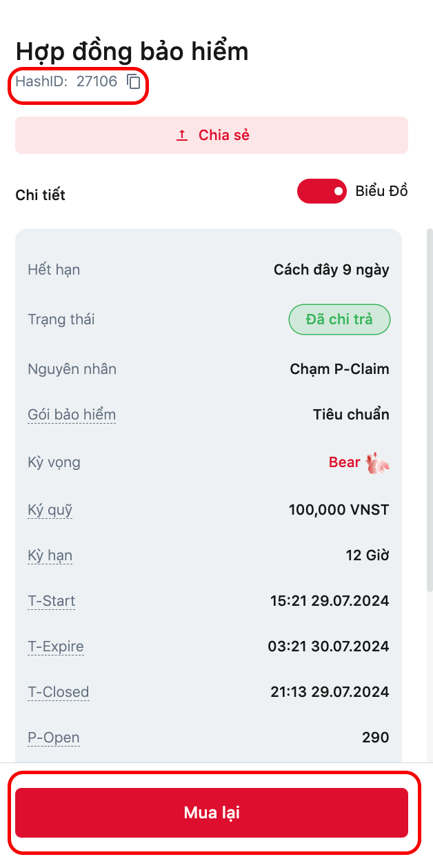Click the Bear animal icon
This screenshot has width=433, height=868.
(x=378, y=463)
